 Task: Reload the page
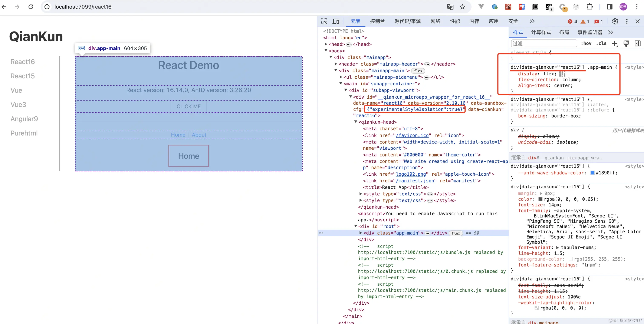[x=31, y=7]
